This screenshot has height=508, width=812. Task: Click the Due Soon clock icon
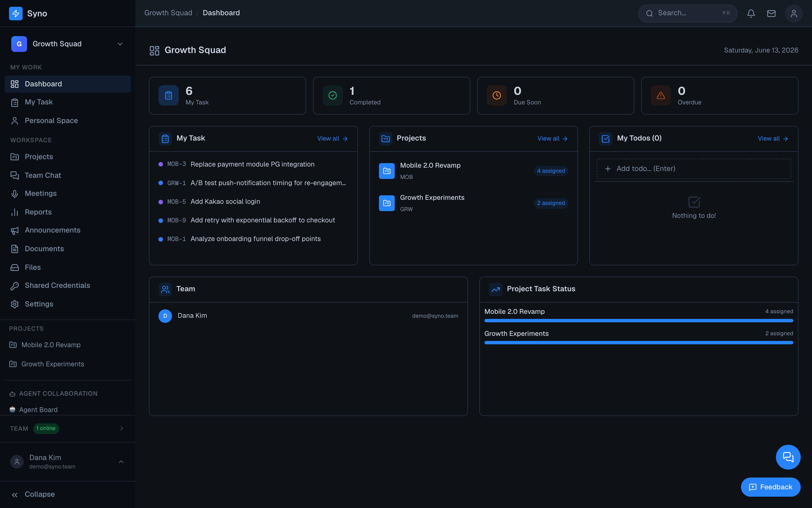(x=497, y=95)
